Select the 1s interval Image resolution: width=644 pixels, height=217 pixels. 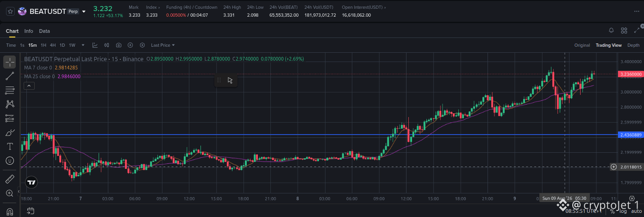point(22,45)
